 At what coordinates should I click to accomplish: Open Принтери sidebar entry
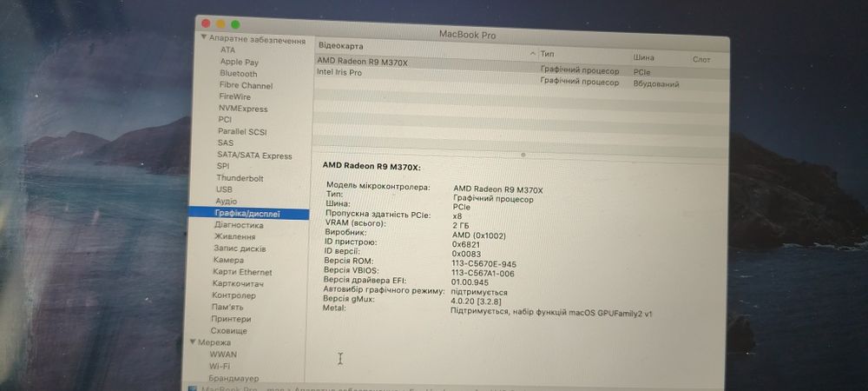pos(231,319)
